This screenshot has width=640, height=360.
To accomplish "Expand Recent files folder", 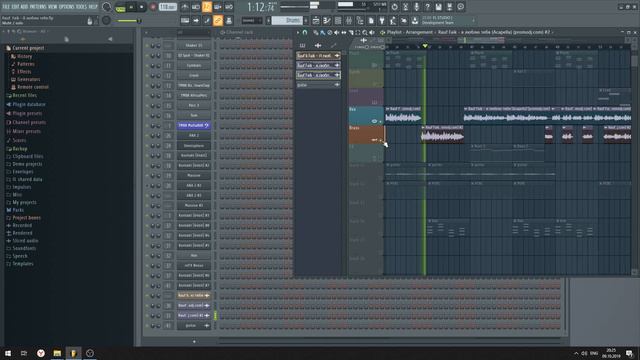I will [x=24, y=96].
